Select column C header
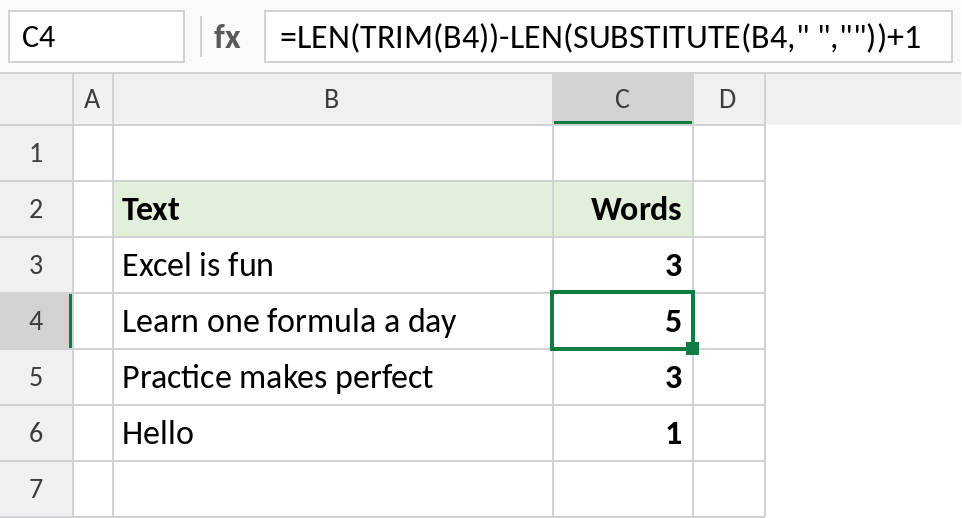Screen dimensions: 962x518 coord(623,99)
